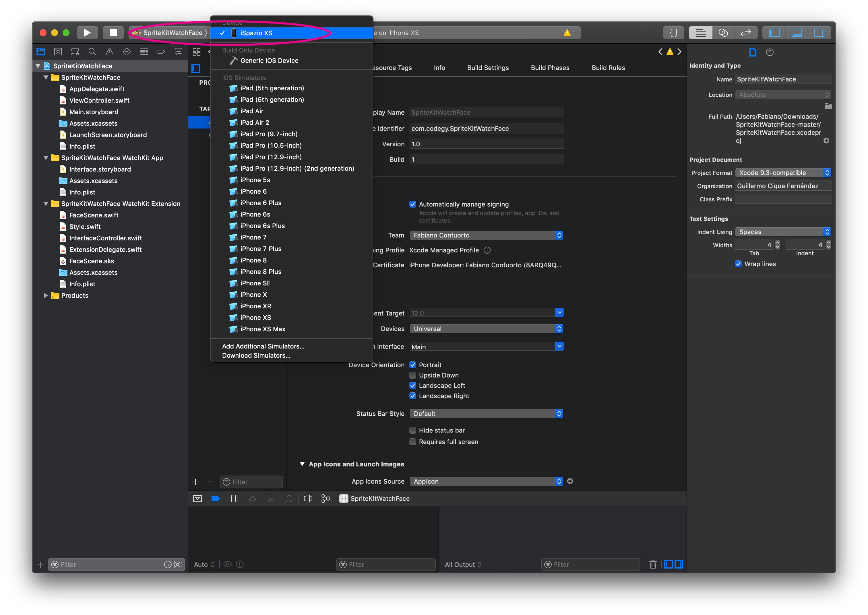
Task: Show the Quick Help inspector tab
Action: pyautogui.click(x=770, y=52)
